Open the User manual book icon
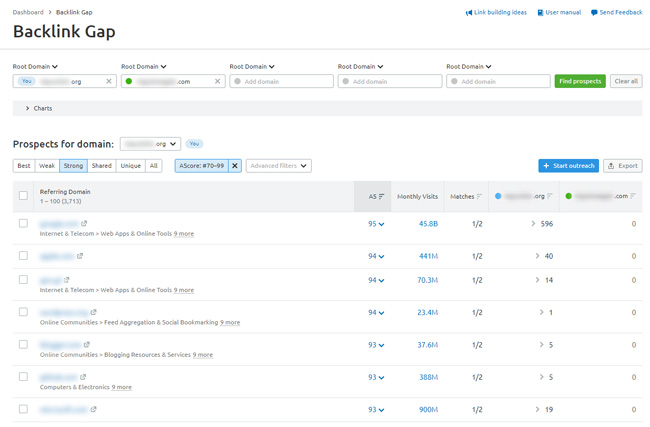 541,13
